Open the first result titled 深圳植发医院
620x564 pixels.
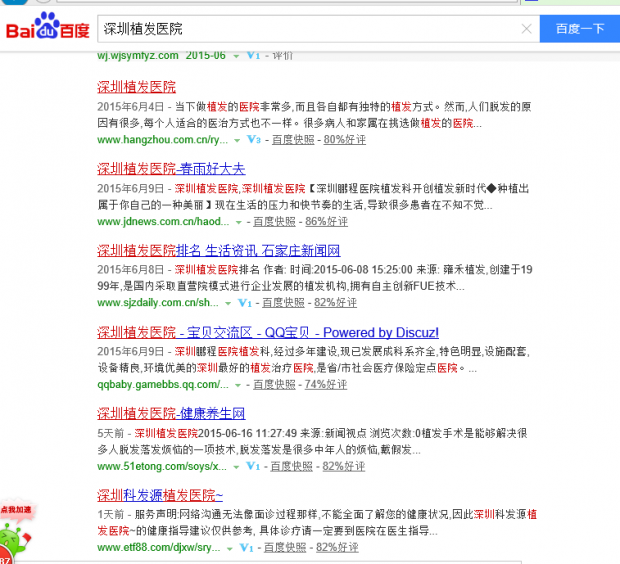coord(136,87)
